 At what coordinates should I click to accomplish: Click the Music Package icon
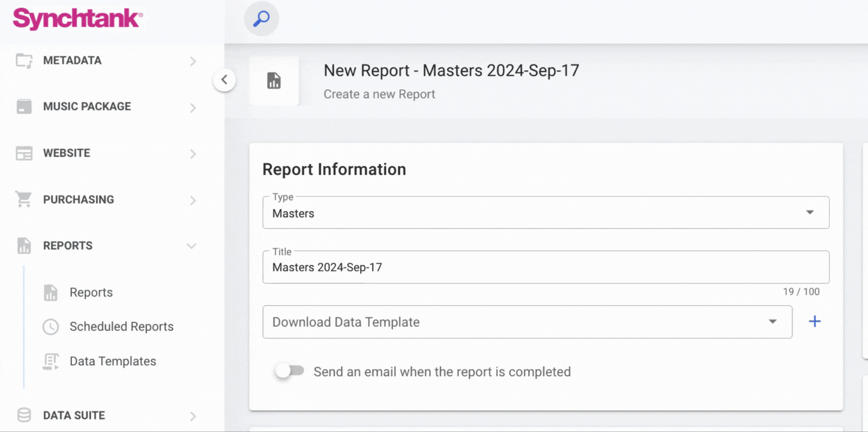click(x=24, y=106)
